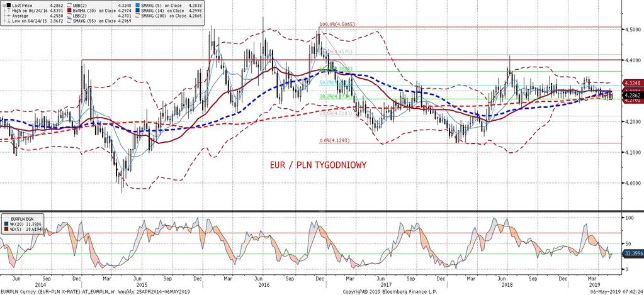Viewport: 644px width, 295px height.
Task: Select the Low on 04/24/15 marker icon
Action: tap(9, 21)
